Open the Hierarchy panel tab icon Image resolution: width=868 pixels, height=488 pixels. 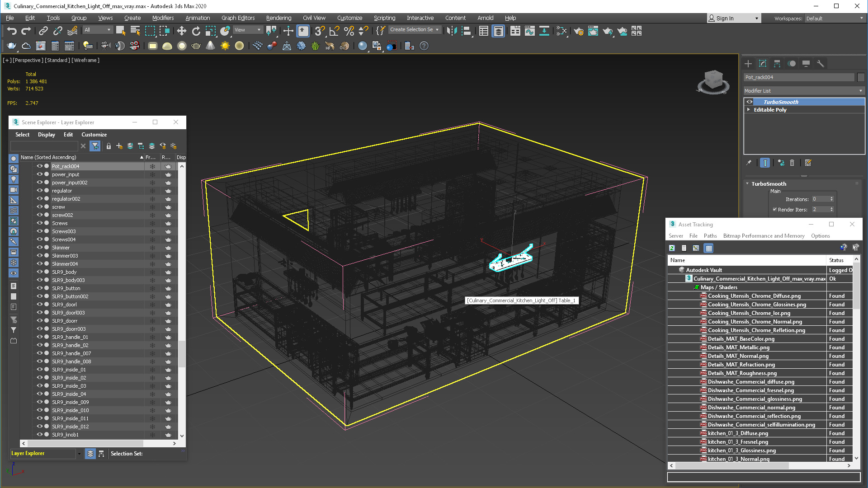point(777,64)
